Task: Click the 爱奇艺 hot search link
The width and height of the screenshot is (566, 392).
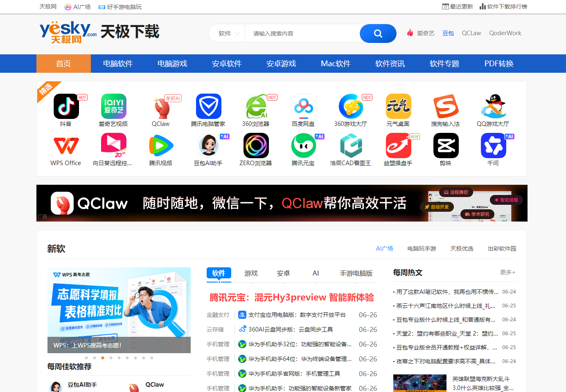Action: click(x=426, y=33)
